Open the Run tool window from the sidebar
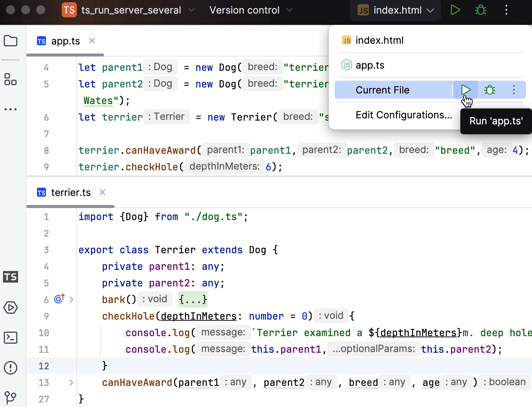 tap(11, 308)
